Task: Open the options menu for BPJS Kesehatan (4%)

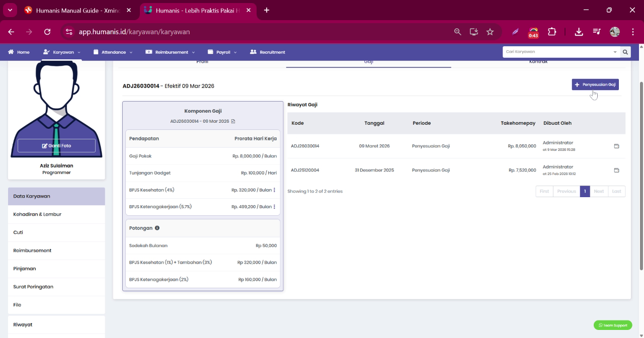Action: coord(274,190)
